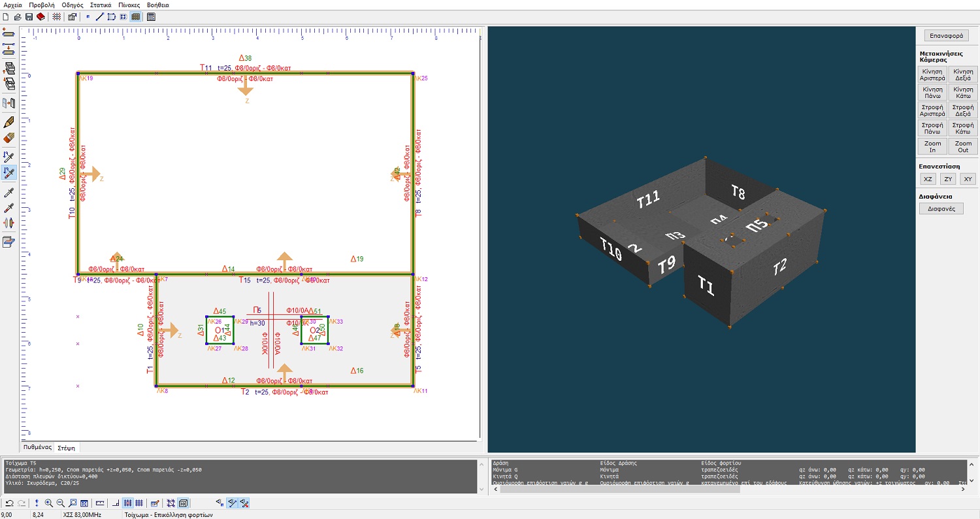Open the calculator icon in top toolbar
980x519 pixels.
click(151, 16)
